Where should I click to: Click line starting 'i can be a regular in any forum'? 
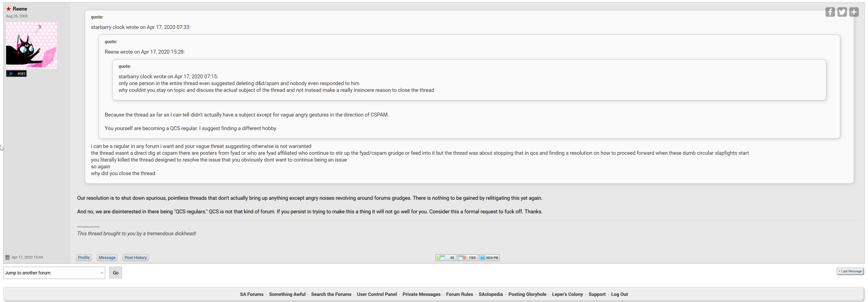(x=201, y=146)
